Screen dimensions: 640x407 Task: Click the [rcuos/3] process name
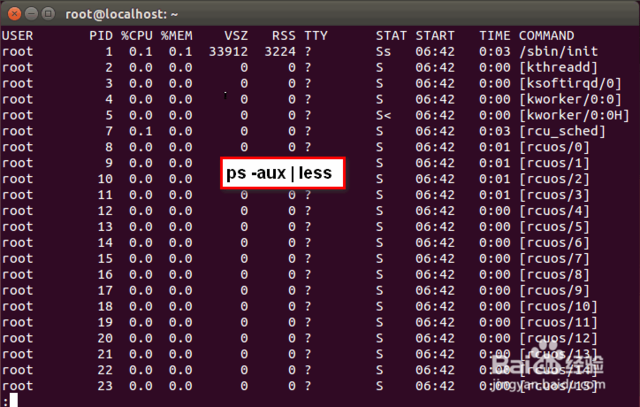(554, 195)
